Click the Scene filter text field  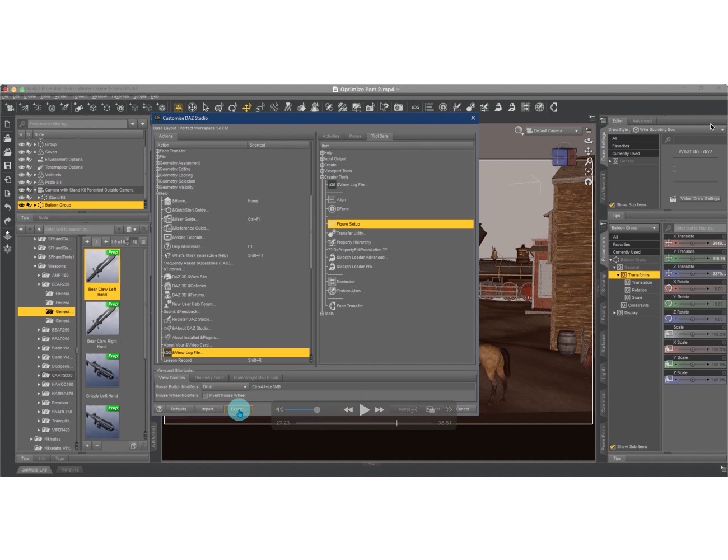coord(77,124)
